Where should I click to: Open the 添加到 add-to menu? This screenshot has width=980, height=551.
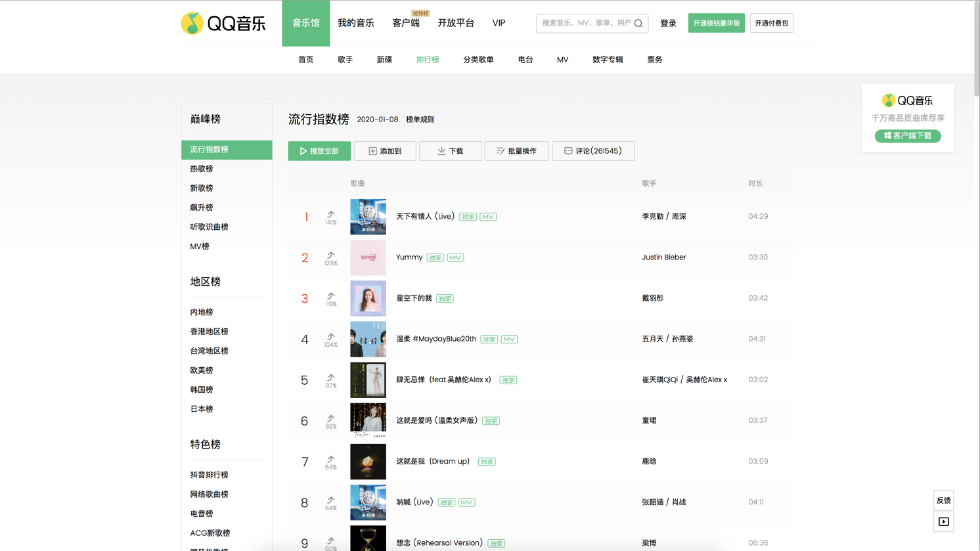tap(385, 151)
